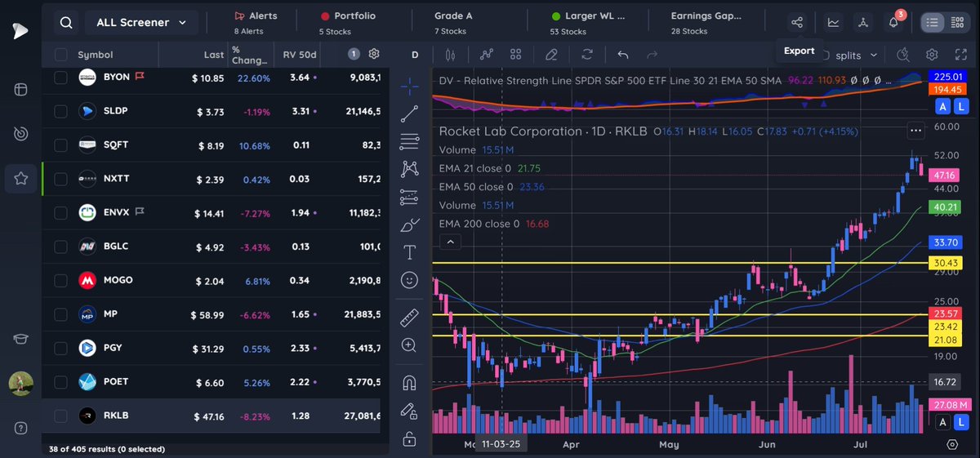The width and height of the screenshot is (980, 458).
Task: Open the D interval selector
Action: pyautogui.click(x=415, y=55)
